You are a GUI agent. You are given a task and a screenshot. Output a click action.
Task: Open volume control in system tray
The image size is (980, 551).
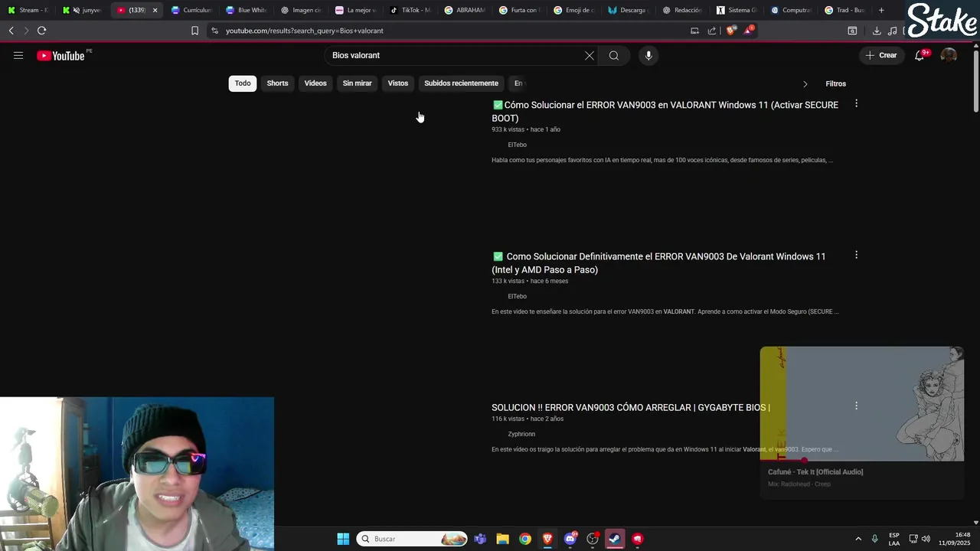point(926,539)
